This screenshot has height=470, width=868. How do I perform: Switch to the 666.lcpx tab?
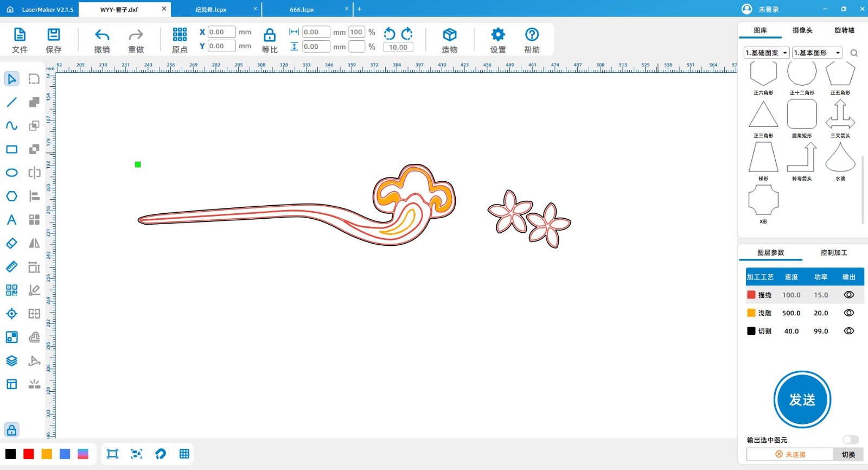click(302, 10)
